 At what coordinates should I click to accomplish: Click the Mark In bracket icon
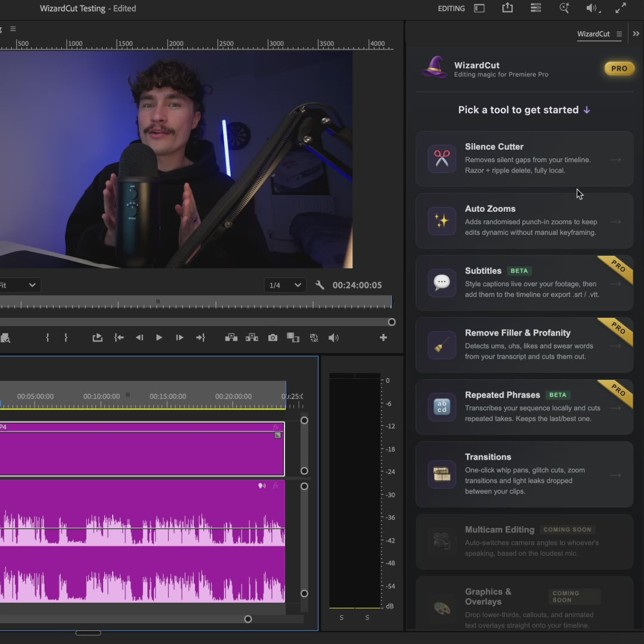47,338
